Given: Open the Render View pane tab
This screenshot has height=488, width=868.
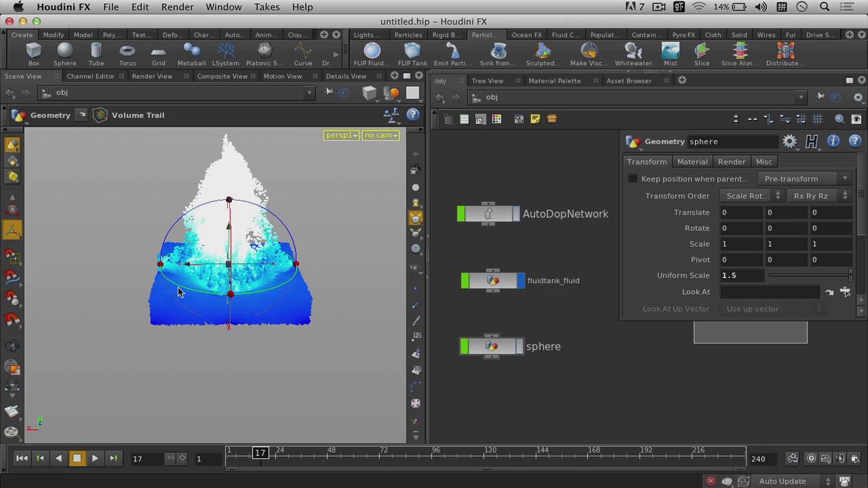Looking at the screenshot, I should [152, 76].
